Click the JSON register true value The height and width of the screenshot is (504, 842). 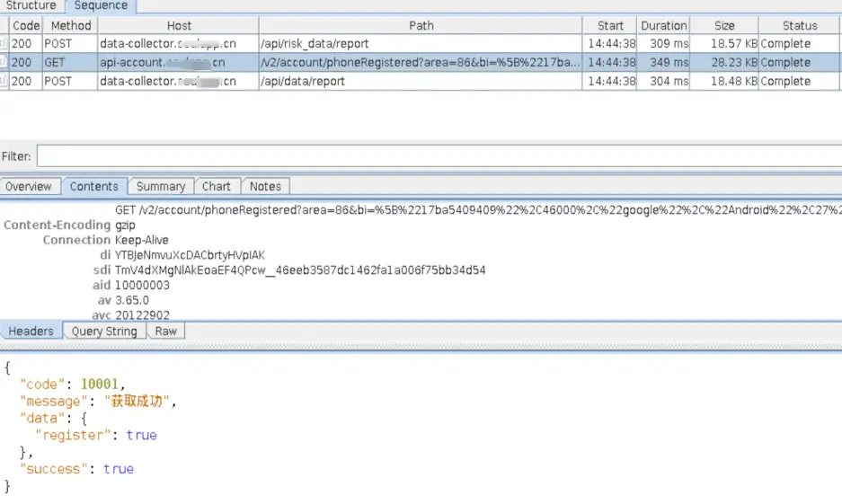coord(141,435)
